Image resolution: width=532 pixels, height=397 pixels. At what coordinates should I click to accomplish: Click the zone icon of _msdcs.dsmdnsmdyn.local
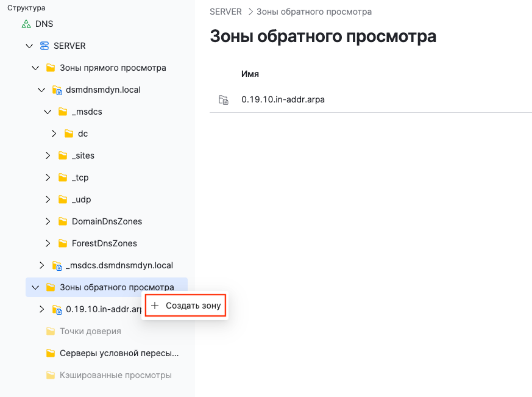coord(57,265)
